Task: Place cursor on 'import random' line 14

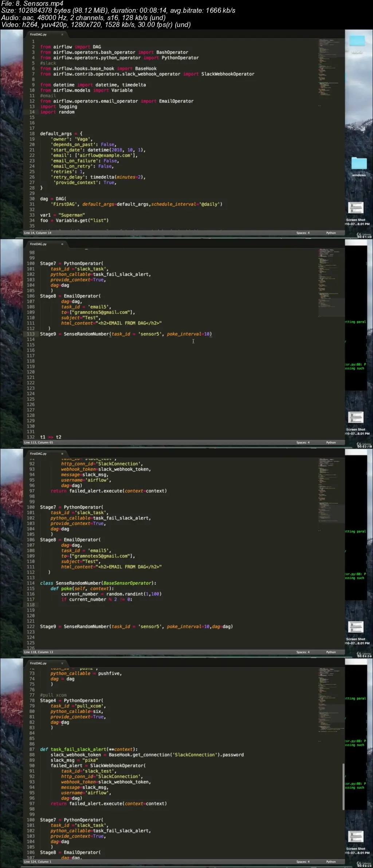Action: (x=57, y=112)
